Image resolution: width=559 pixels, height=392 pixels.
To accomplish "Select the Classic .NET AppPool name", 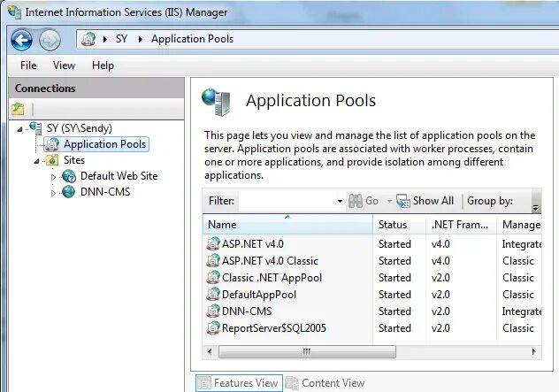I will pyautogui.click(x=272, y=278).
